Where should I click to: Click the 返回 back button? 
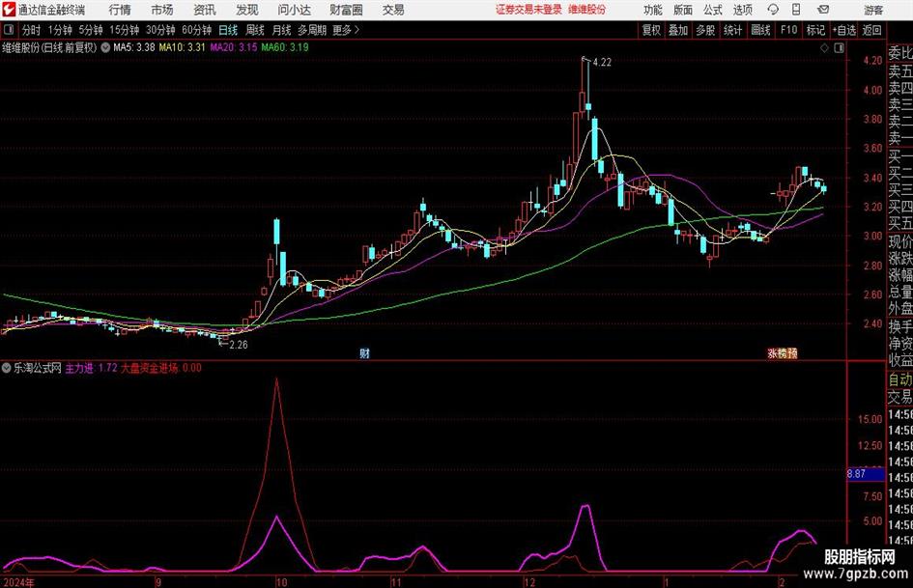point(871,30)
